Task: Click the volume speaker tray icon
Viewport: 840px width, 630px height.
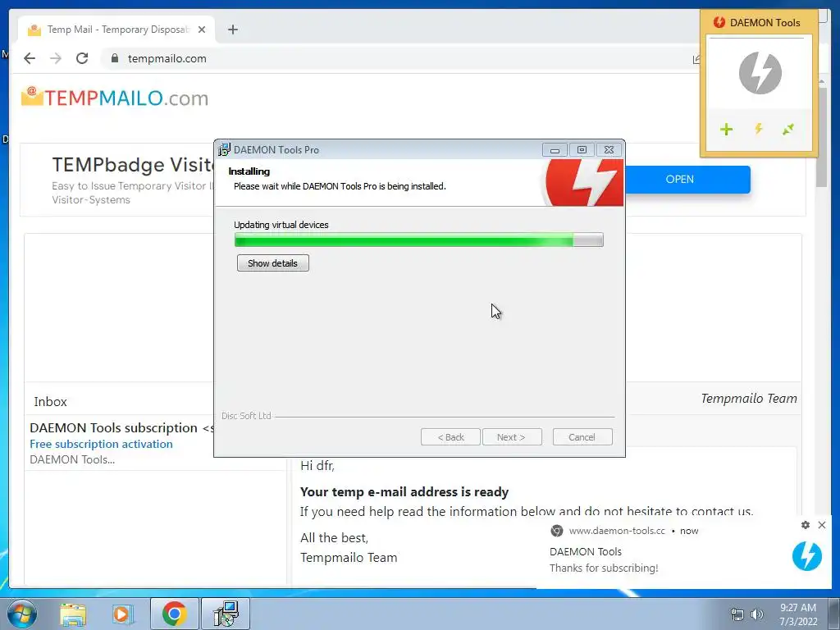Action: click(x=756, y=614)
